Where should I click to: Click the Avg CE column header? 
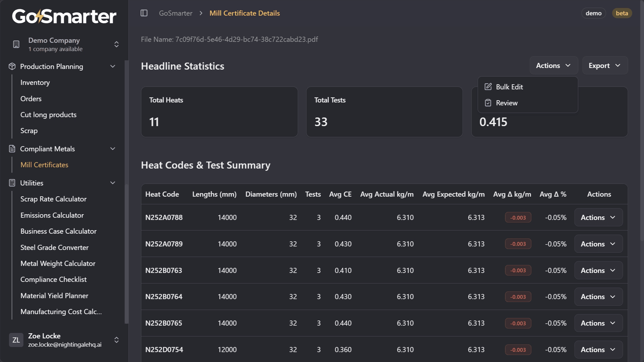point(340,194)
